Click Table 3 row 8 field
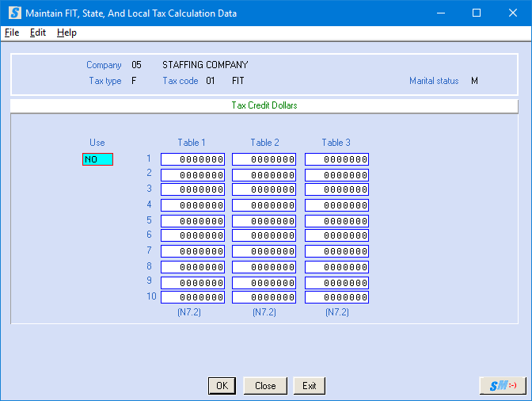Screen dimensions: 532x401 click(336, 267)
